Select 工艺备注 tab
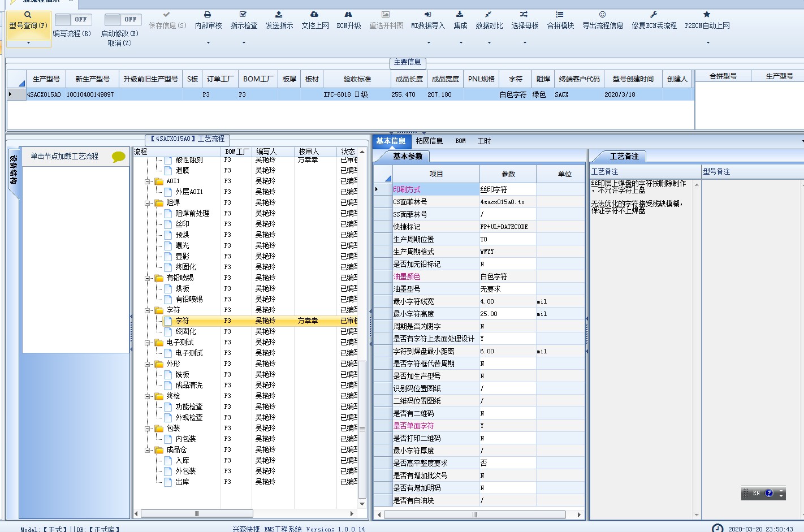 coord(624,156)
